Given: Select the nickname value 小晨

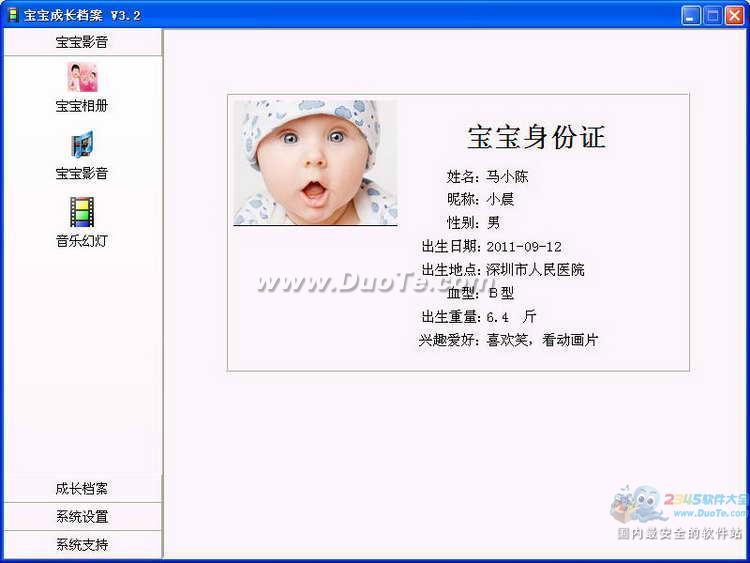Looking at the screenshot, I should (500, 199).
